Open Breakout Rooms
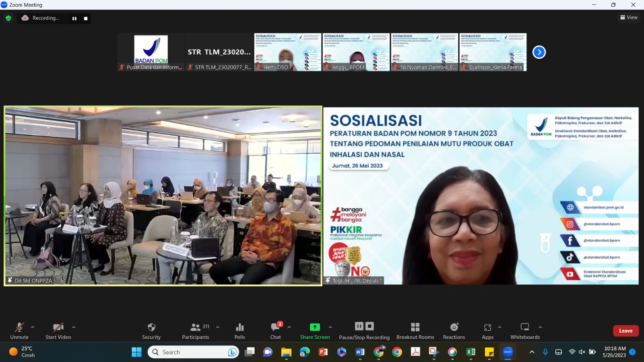The height and width of the screenshot is (362, 644). pyautogui.click(x=415, y=327)
